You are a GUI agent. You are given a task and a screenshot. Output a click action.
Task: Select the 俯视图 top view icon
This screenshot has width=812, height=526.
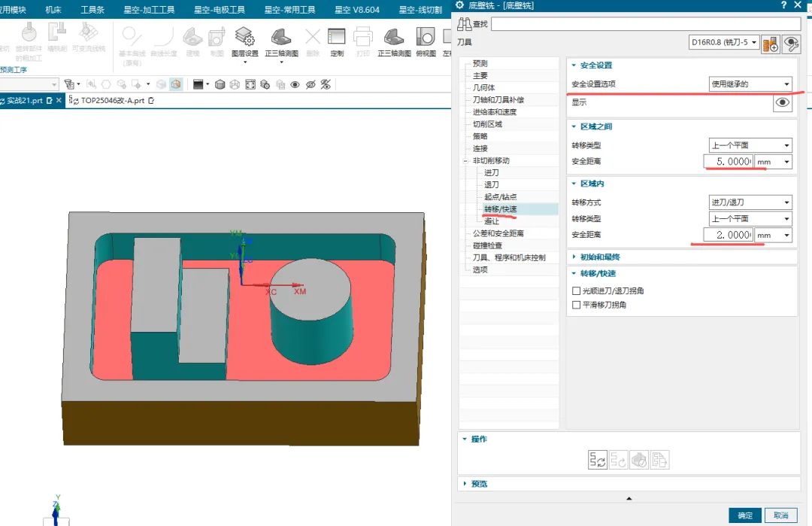click(426, 38)
